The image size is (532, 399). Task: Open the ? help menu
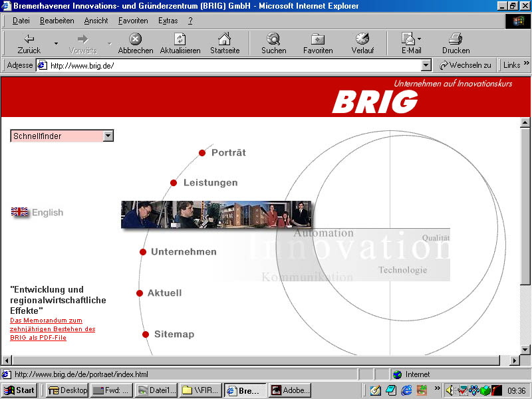click(190, 21)
